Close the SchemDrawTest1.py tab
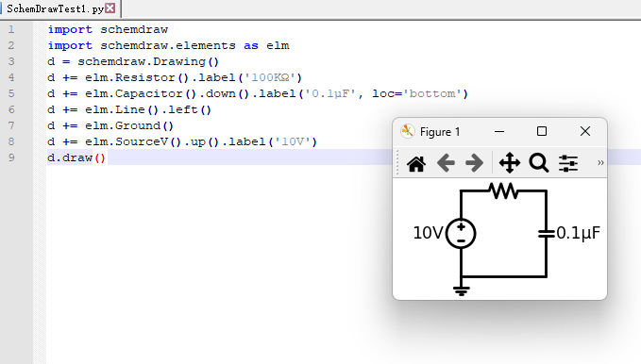 110,8
